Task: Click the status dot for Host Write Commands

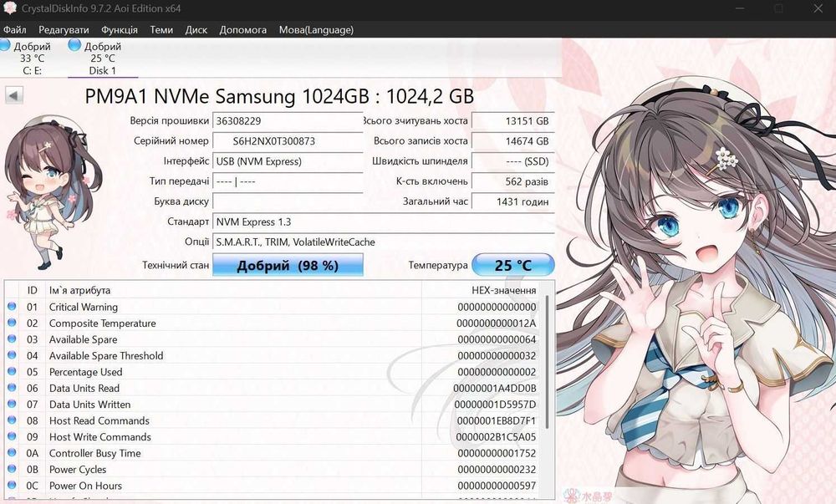Action: point(12,436)
